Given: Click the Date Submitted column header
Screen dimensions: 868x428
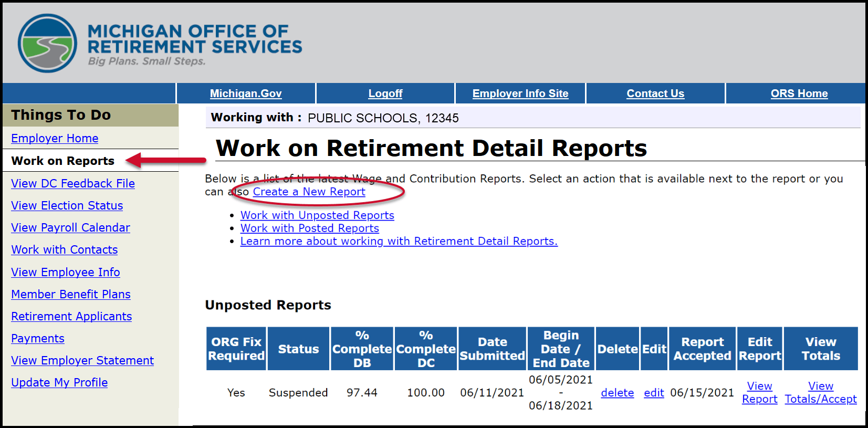Looking at the screenshot, I should (x=493, y=349).
